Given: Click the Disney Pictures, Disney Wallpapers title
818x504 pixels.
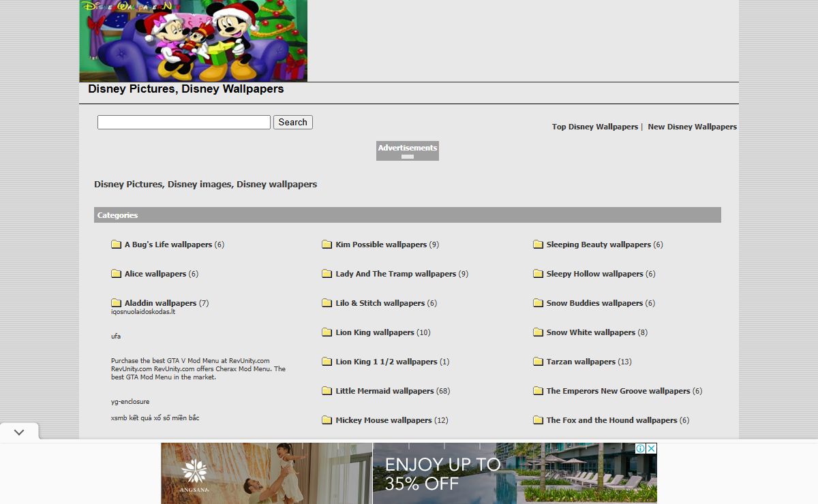Looking at the screenshot, I should (186, 89).
